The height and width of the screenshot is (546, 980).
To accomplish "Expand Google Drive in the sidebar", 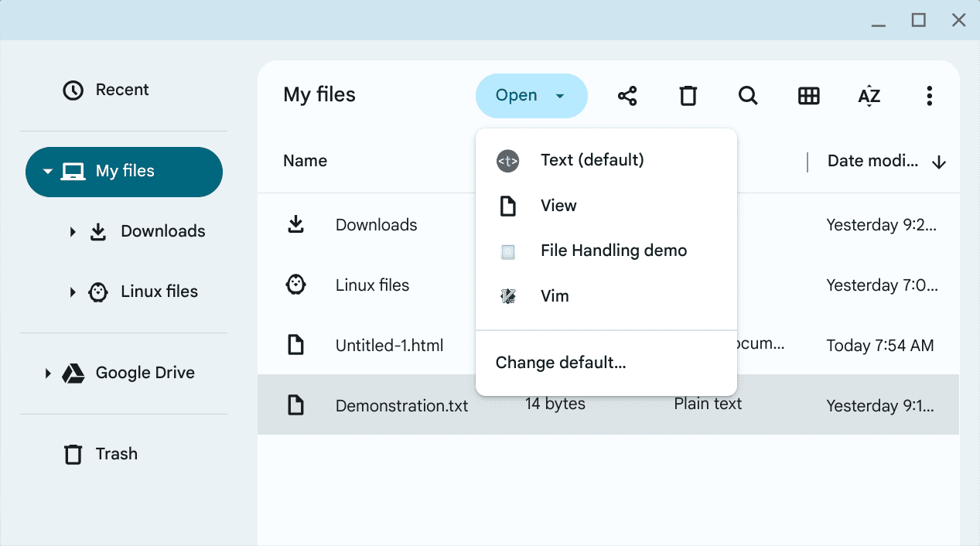I will point(47,373).
